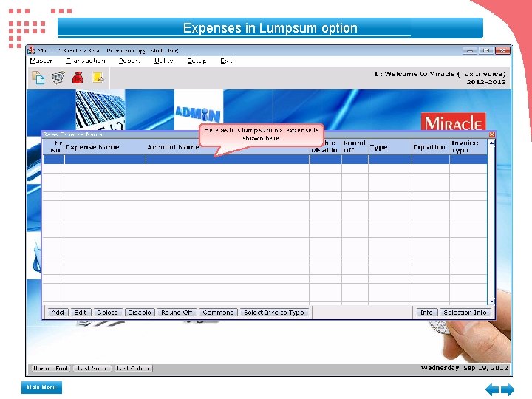Image resolution: width=532 pixels, height=399 pixels.
Task: Click the Account Name column header
Action: coord(173,147)
